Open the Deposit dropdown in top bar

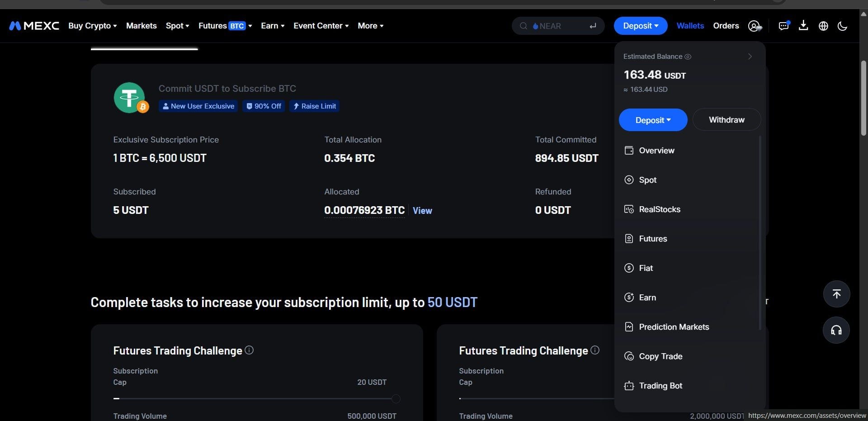[x=641, y=26]
